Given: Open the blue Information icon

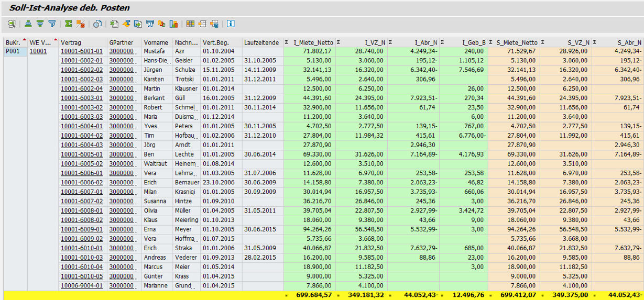Looking at the screenshot, I should (231, 24).
